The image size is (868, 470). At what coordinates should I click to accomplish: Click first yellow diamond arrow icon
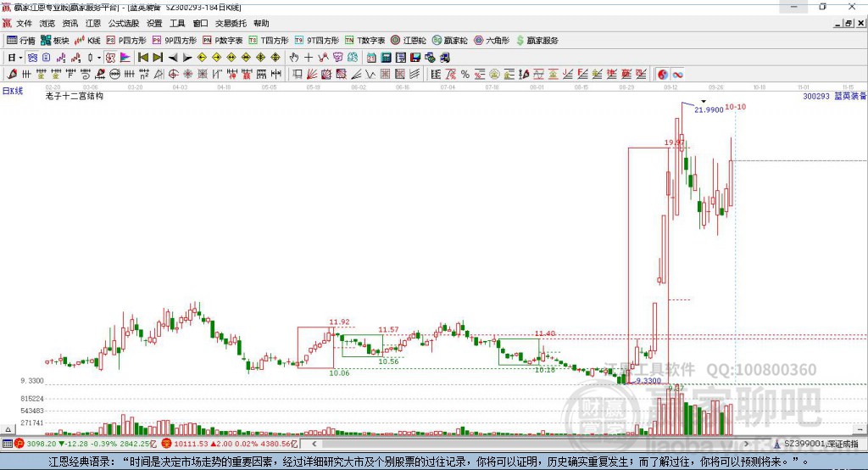tap(202, 58)
